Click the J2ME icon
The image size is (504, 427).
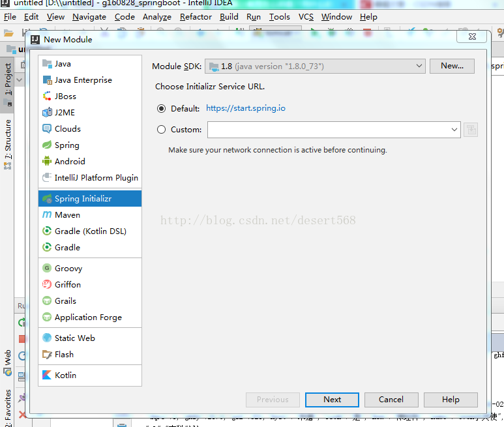47,112
